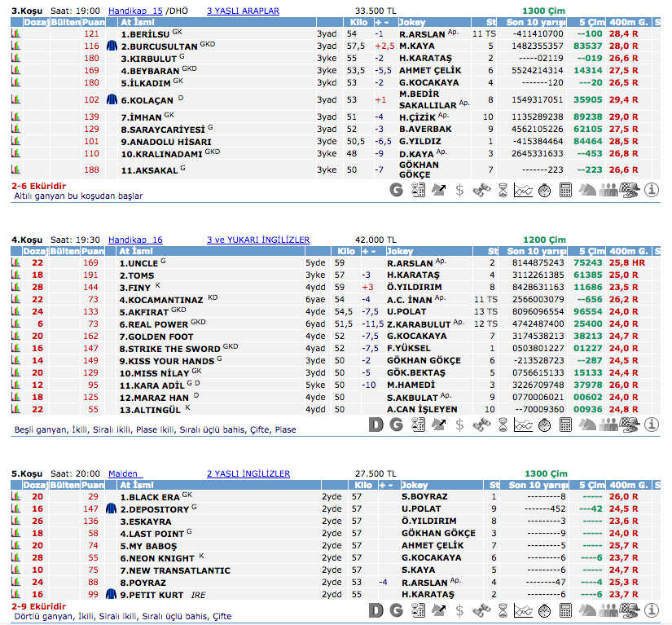Click jockey S.BOYRAZ in race 5
672x625 pixels.
pyautogui.click(x=424, y=497)
